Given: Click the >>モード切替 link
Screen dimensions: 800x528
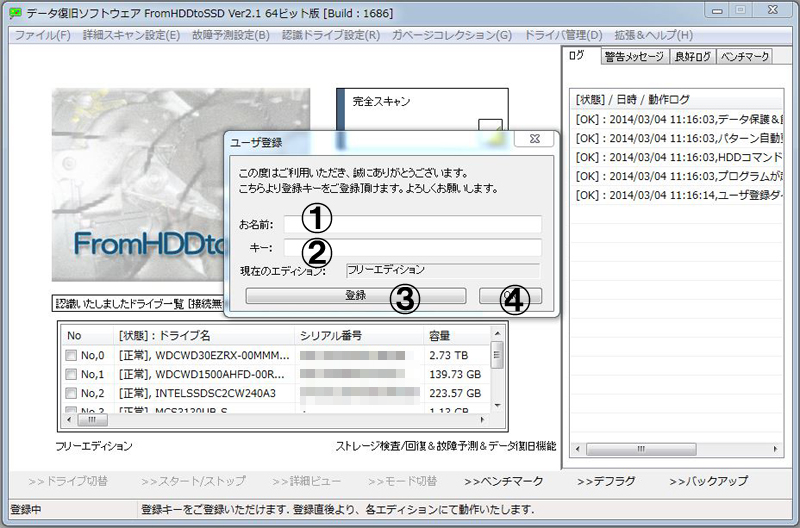Looking at the screenshot, I should (402, 481).
